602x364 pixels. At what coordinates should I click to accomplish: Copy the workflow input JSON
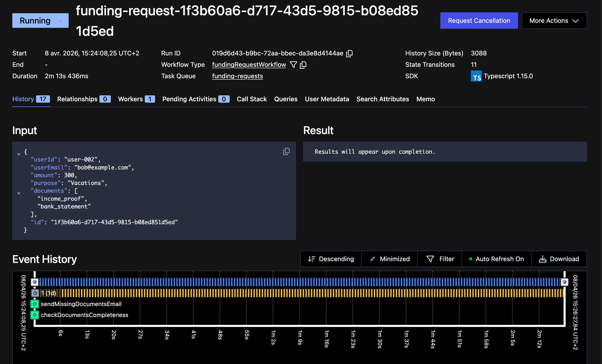[286, 151]
